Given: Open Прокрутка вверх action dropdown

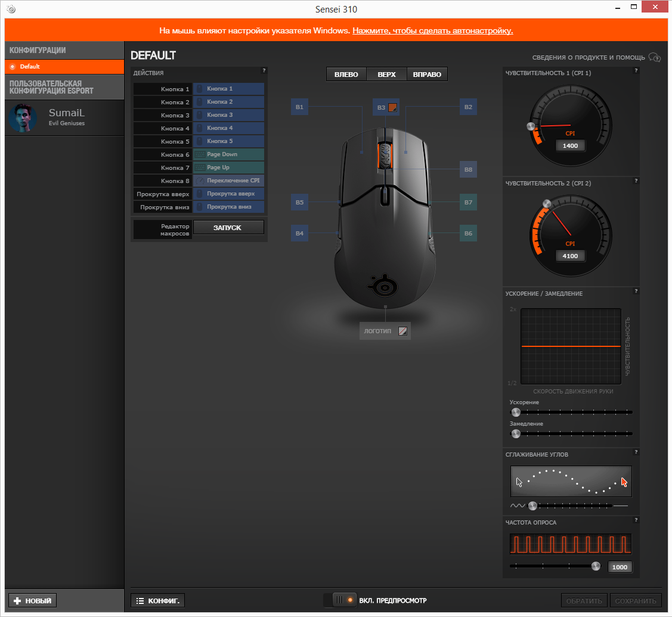Looking at the screenshot, I should 228,194.
